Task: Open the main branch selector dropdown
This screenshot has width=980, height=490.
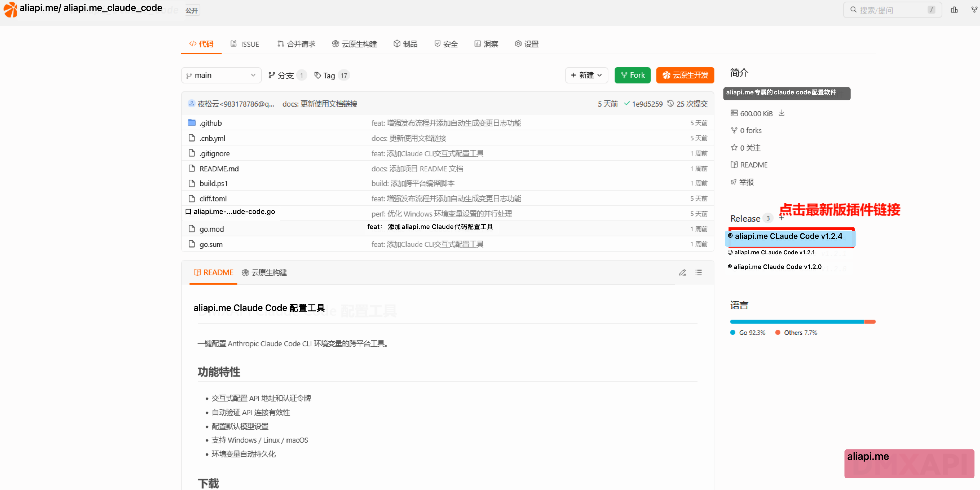Action: [x=221, y=75]
